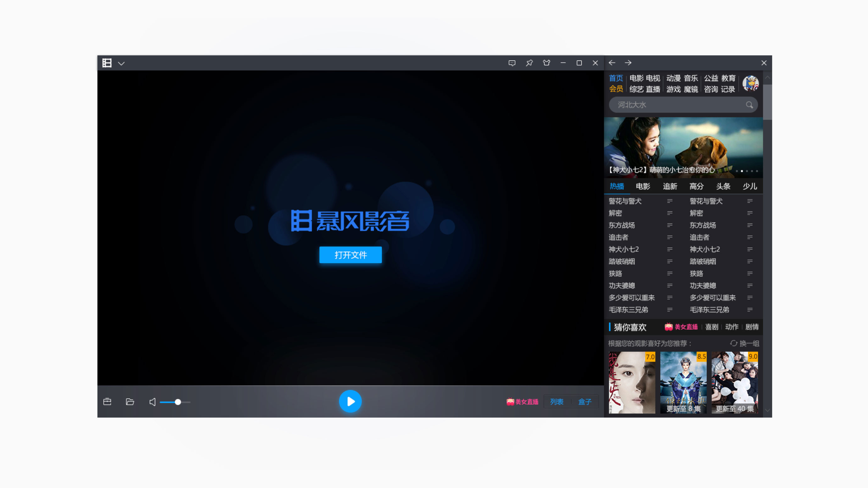Click the search magnifier icon
The width and height of the screenshot is (868, 488).
tap(749, 105)
